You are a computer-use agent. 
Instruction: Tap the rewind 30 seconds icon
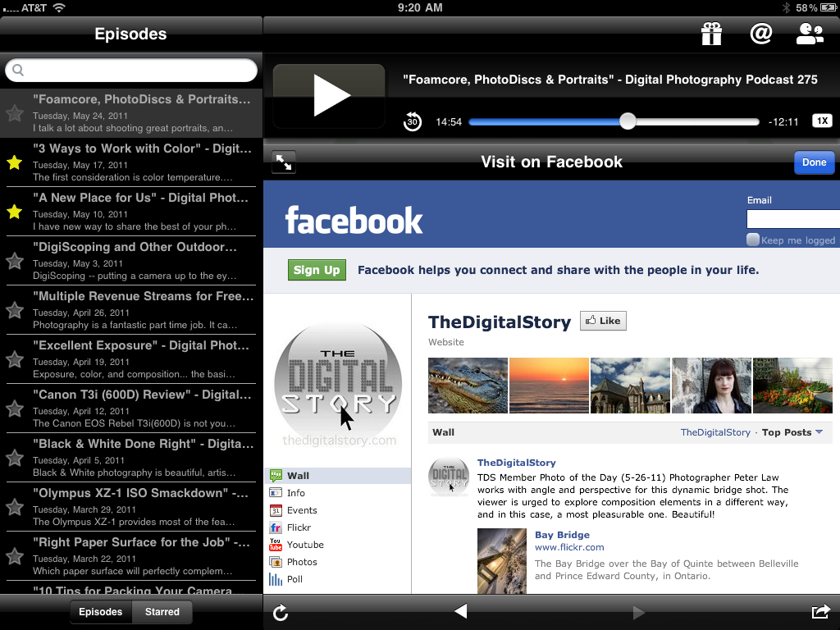(x=412, y=121)
